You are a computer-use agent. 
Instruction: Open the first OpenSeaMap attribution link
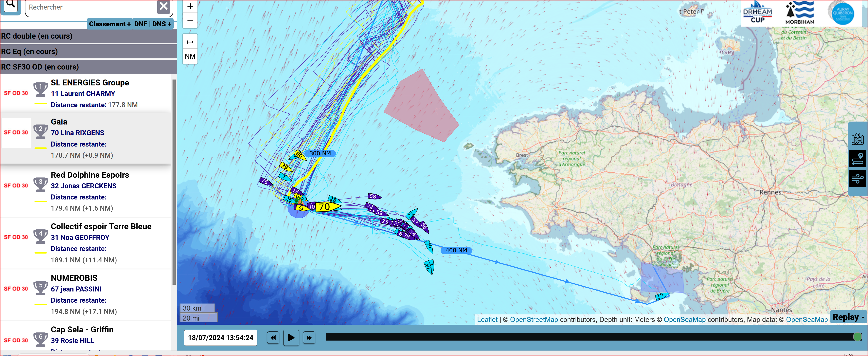coord(684,319)
